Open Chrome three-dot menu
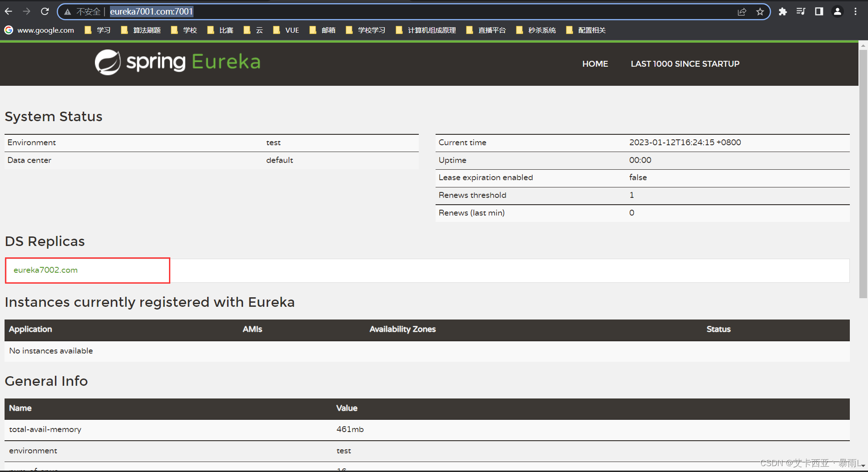This screenshot has width=868, height=472. pyautogui.click(x=855, y=11)
